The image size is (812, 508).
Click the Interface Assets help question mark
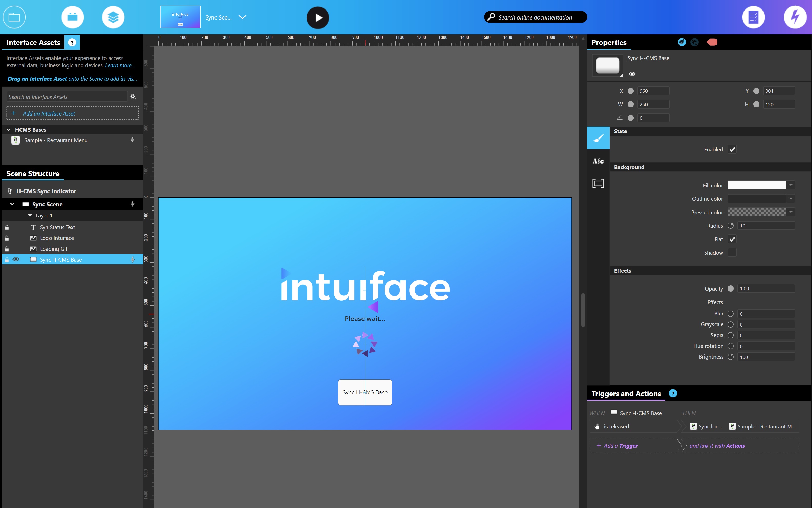72,42
